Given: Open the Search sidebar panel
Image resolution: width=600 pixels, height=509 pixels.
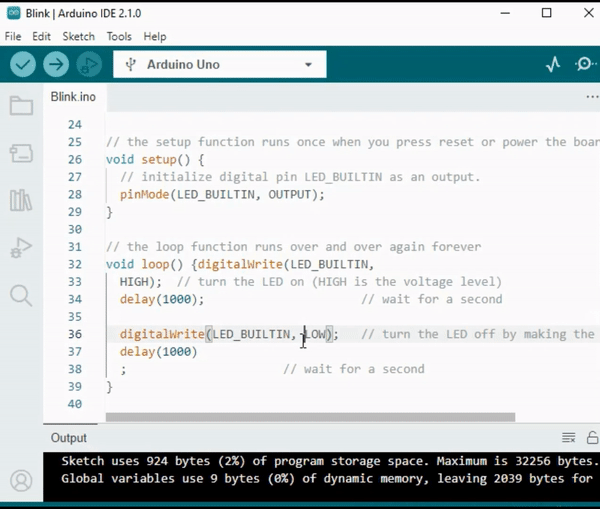Looking at the screenshot, I should coord(21,295).
